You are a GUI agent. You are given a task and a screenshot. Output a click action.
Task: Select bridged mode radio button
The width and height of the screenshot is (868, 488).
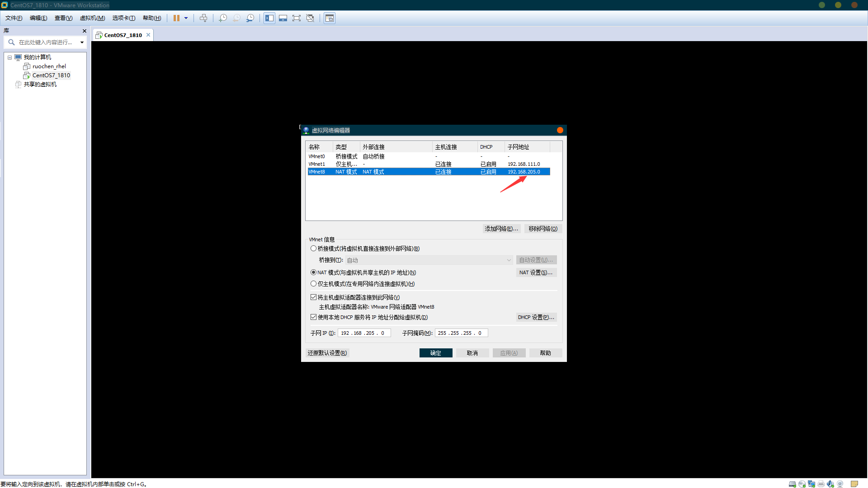point(313,249)
